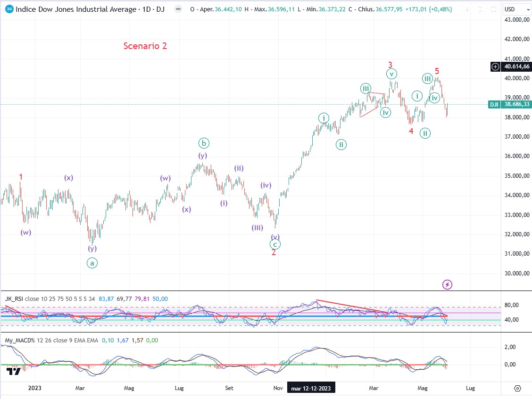Click the 2023 label on the time axis

click(34, 388)
